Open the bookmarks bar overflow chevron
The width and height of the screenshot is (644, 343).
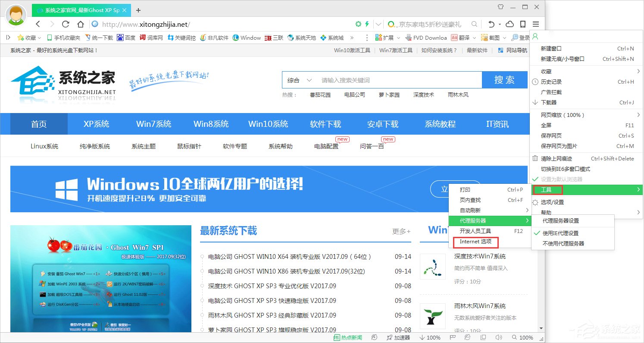click(352, 38)
